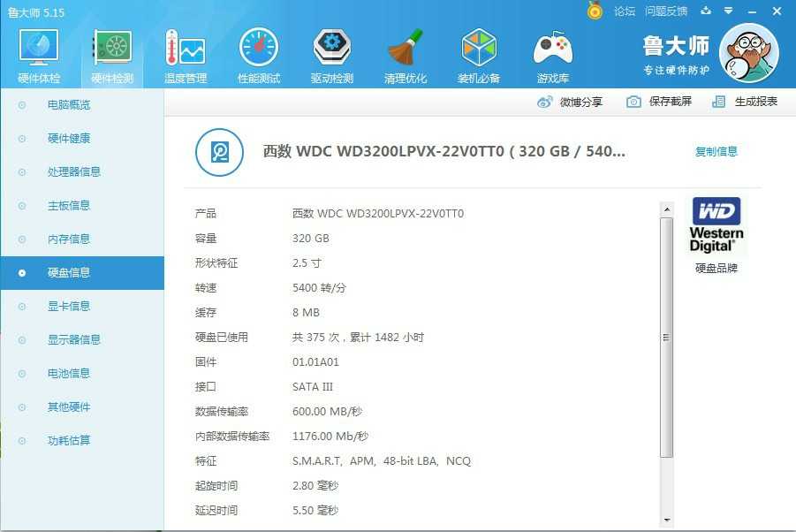Click the vertical scrollbar thumb in disk details
Viewport: 796px width, 532px height.
pyautogui.click(x=667, y=338)
